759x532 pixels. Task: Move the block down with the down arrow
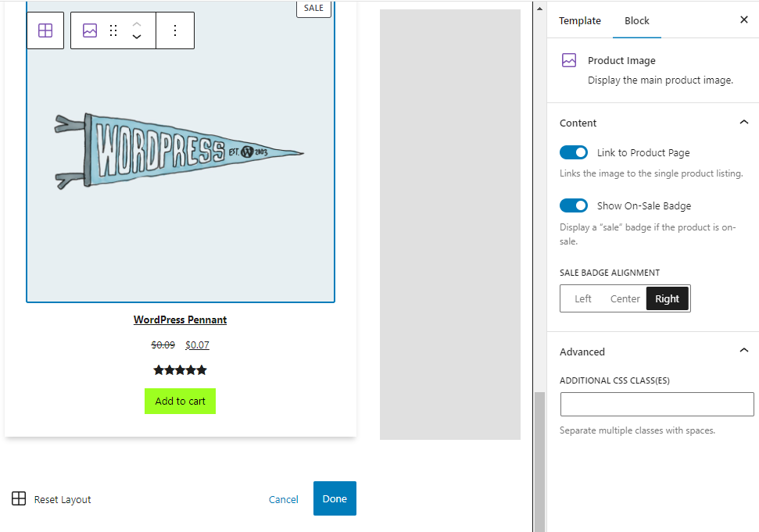tap(136, 37)
